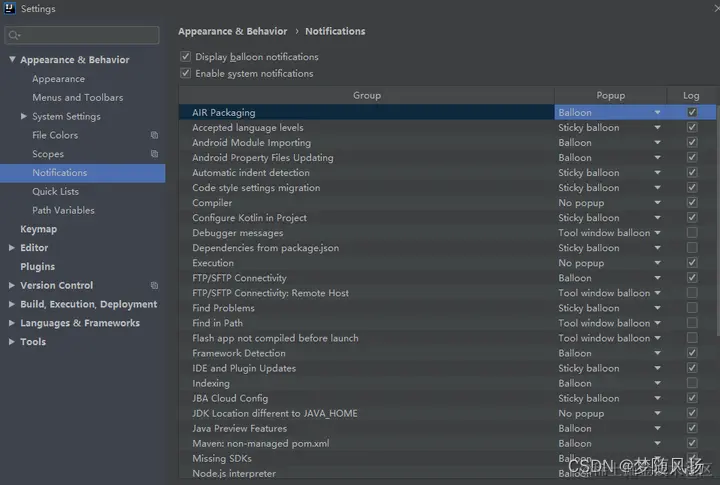Expand Languages & Frameworks arrow

tap(12, 323)
